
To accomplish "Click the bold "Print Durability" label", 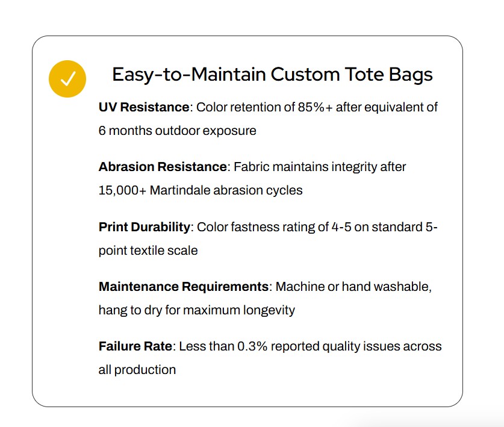I will pyautogui.click(x=145, y=227).
